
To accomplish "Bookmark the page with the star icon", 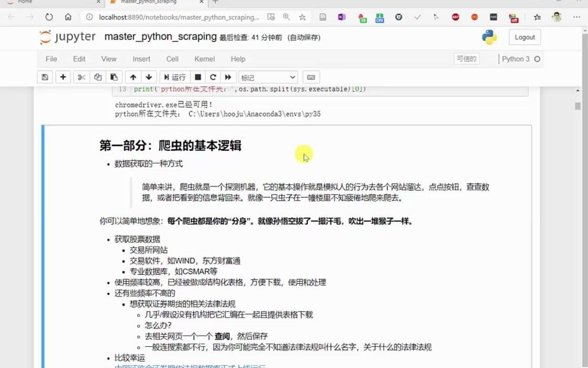I will click(302, 17).
